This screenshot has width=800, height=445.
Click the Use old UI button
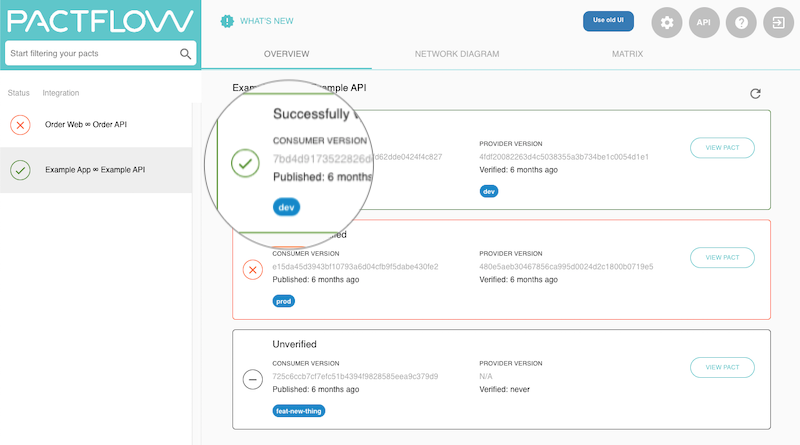tap(608, 21)
